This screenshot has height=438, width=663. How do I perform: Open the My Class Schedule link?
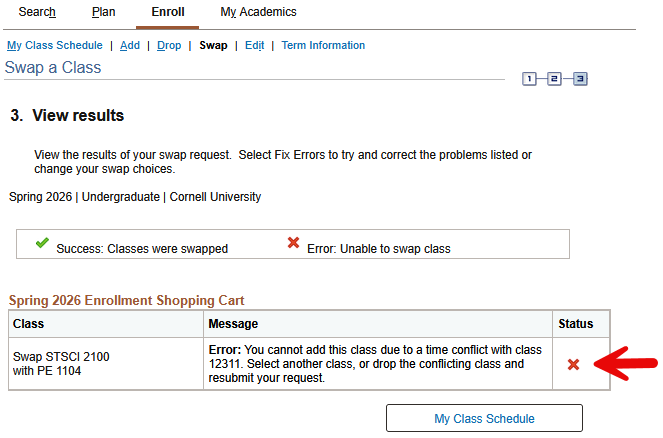(x=55, y=45)
